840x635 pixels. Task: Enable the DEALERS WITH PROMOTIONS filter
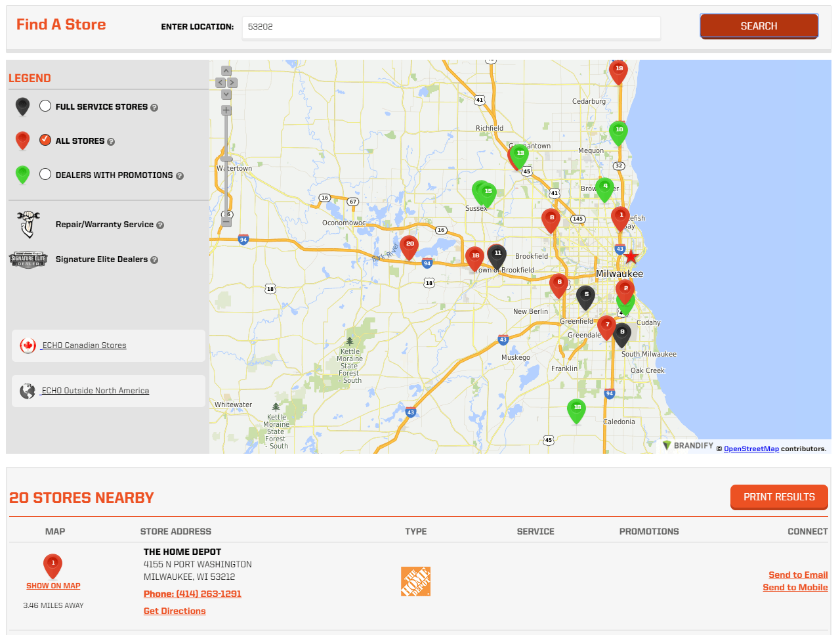pos(45,175)
